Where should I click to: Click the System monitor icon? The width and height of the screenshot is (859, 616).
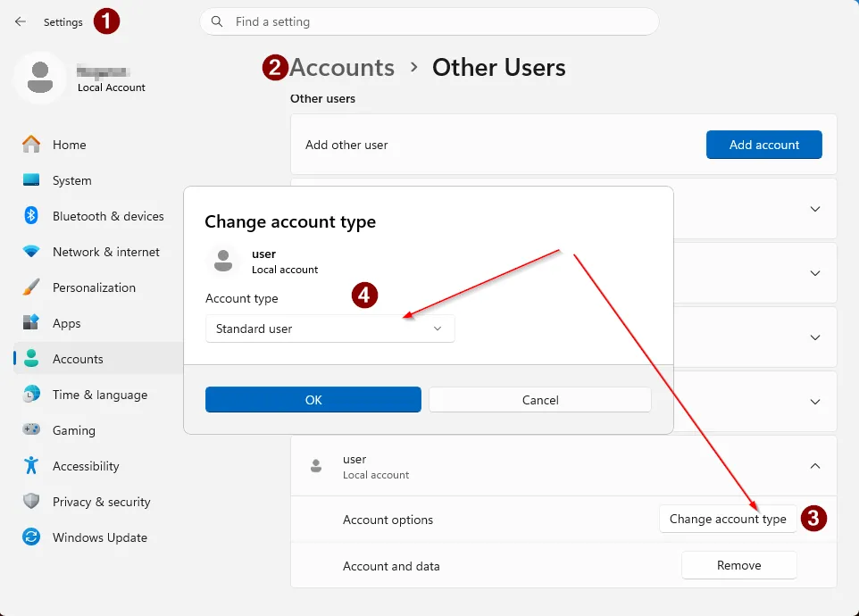pyautogui.click(x=31, y=180)
